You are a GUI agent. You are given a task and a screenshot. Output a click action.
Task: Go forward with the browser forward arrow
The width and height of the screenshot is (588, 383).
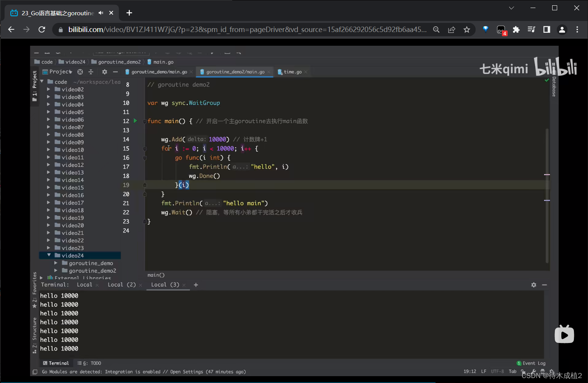(x=26, y=29)
